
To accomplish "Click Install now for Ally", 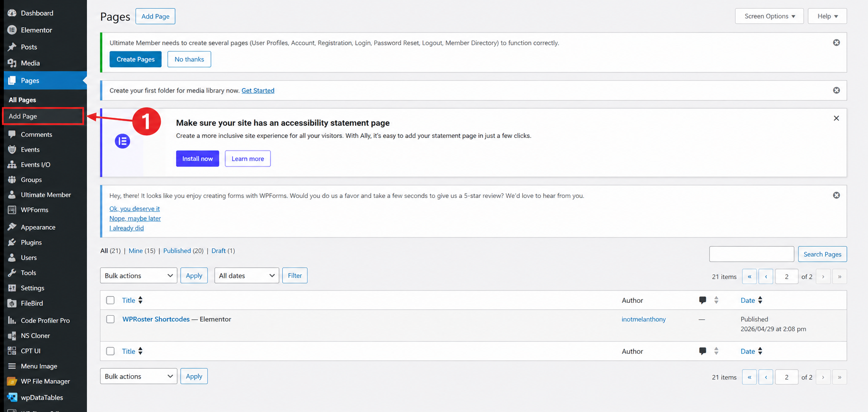I will tap(197, 159).
